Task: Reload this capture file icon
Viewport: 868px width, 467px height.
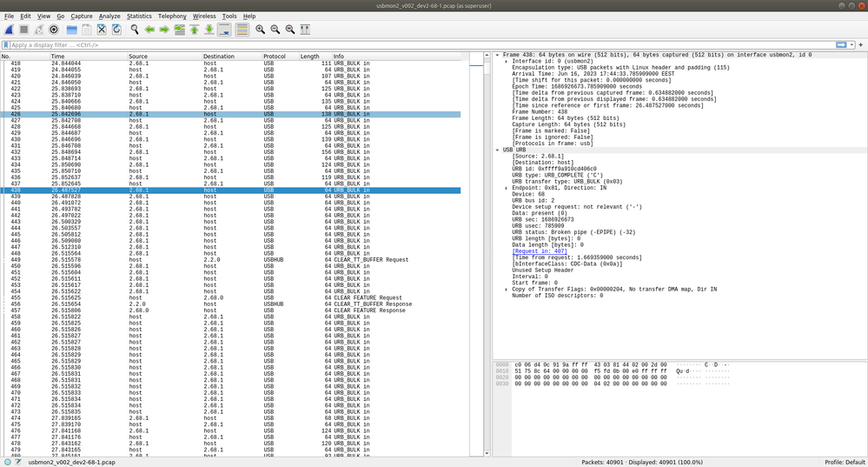Action: click(x=116, y=30)
